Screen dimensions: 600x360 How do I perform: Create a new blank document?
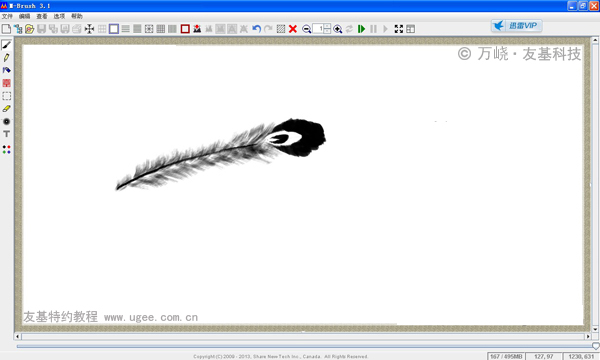point(6,29)
